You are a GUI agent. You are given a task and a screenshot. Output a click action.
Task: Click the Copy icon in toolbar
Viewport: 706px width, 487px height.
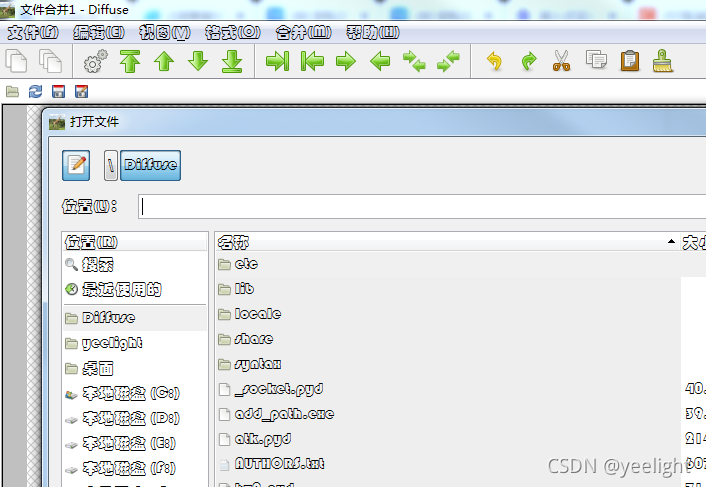(x=596, y=59)
